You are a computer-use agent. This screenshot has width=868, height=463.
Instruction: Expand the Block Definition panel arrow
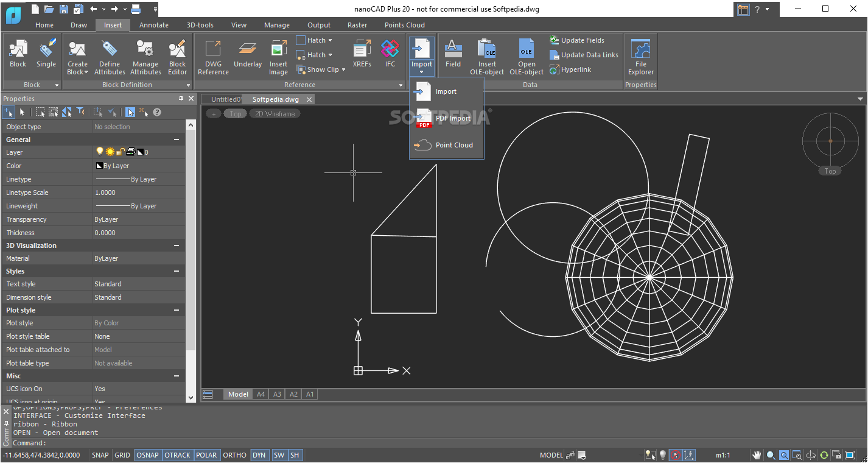[x=189, y=85]
